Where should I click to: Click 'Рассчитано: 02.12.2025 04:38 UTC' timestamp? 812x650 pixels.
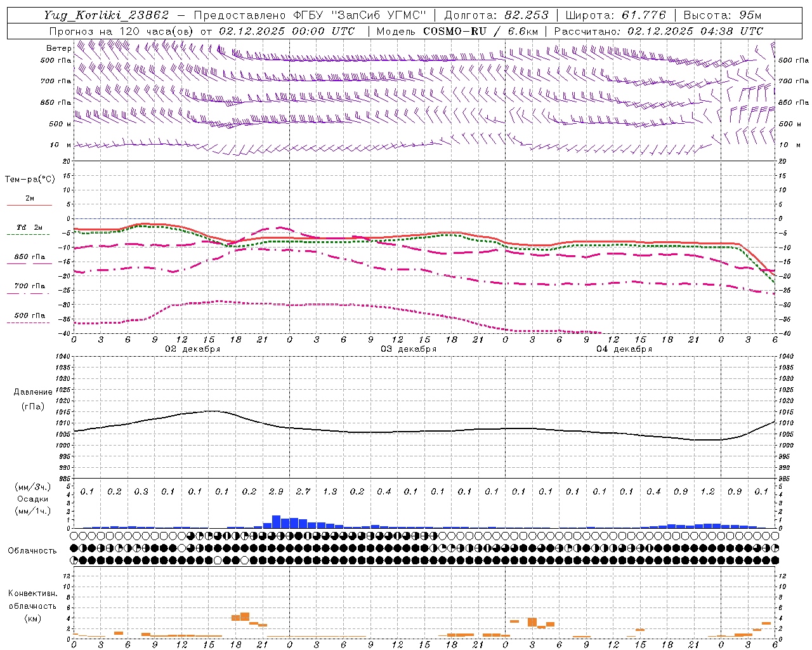(658, 31)
